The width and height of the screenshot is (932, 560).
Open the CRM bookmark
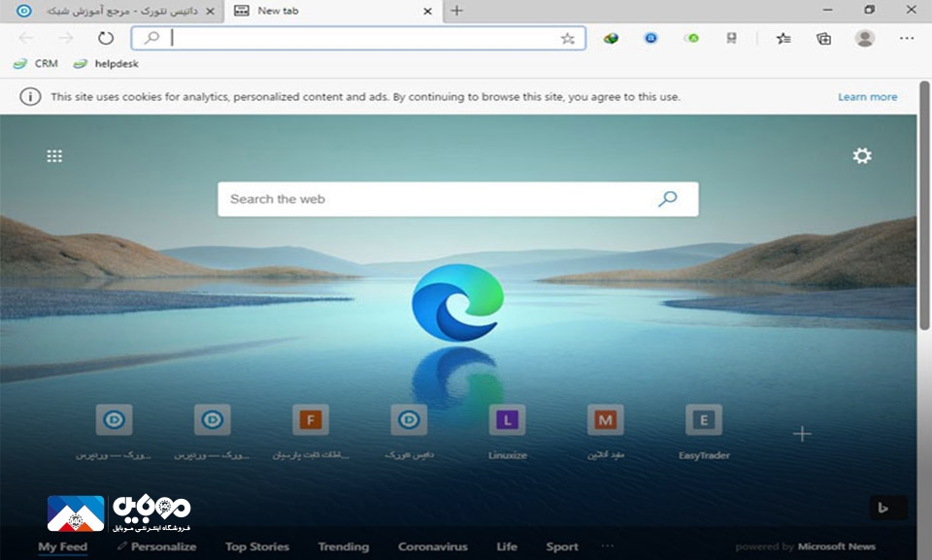pos(36,64)
